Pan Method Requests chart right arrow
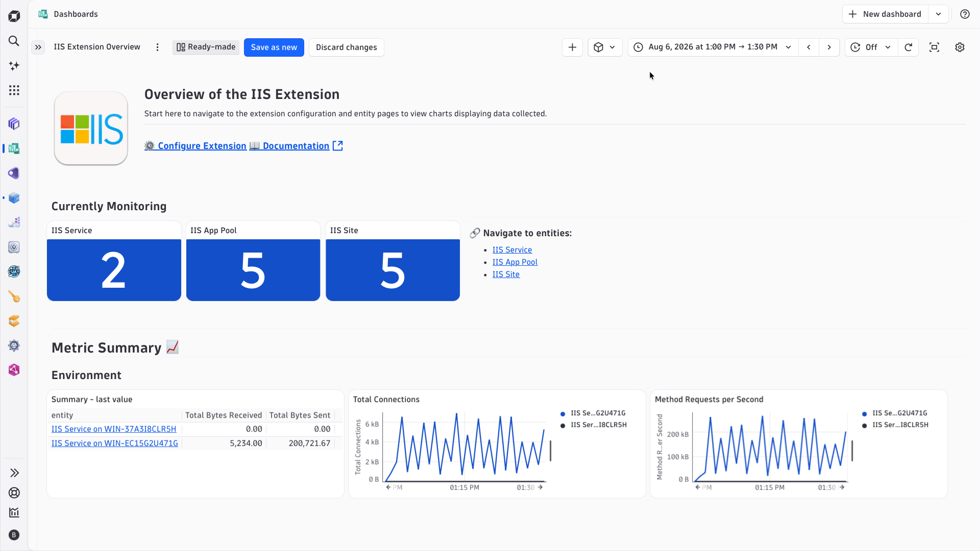 pos(842,487)
